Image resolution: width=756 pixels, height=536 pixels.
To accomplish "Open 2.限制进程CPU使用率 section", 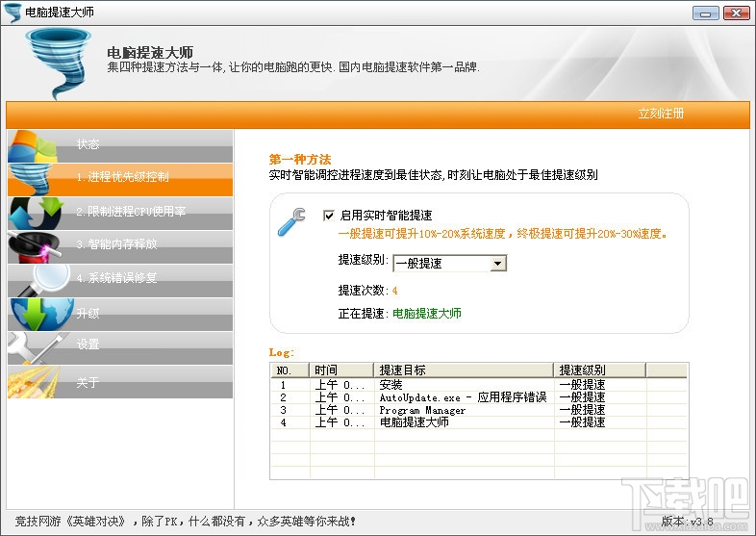I will click(120, 213).
